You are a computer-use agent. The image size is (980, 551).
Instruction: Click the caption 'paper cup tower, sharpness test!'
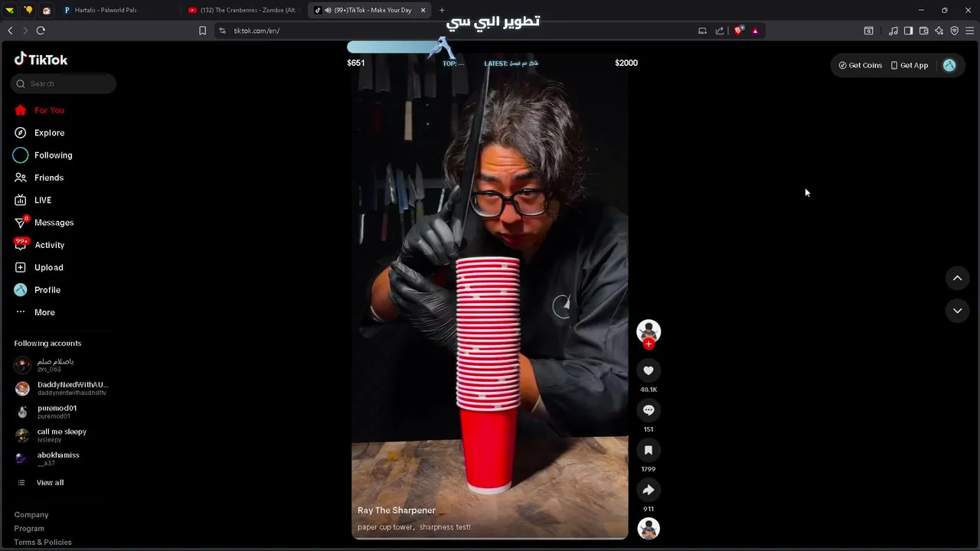414,527
